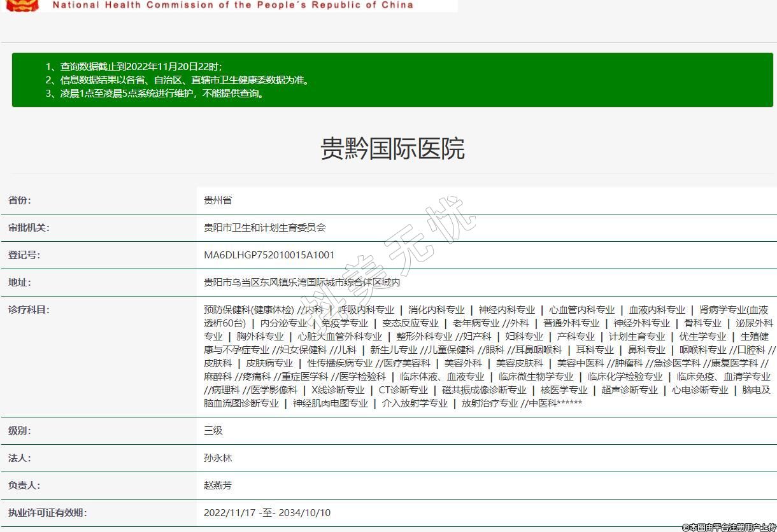The image size is (777, 532).
Task: Click the 登记号 row label
Action: pos(24,255)
